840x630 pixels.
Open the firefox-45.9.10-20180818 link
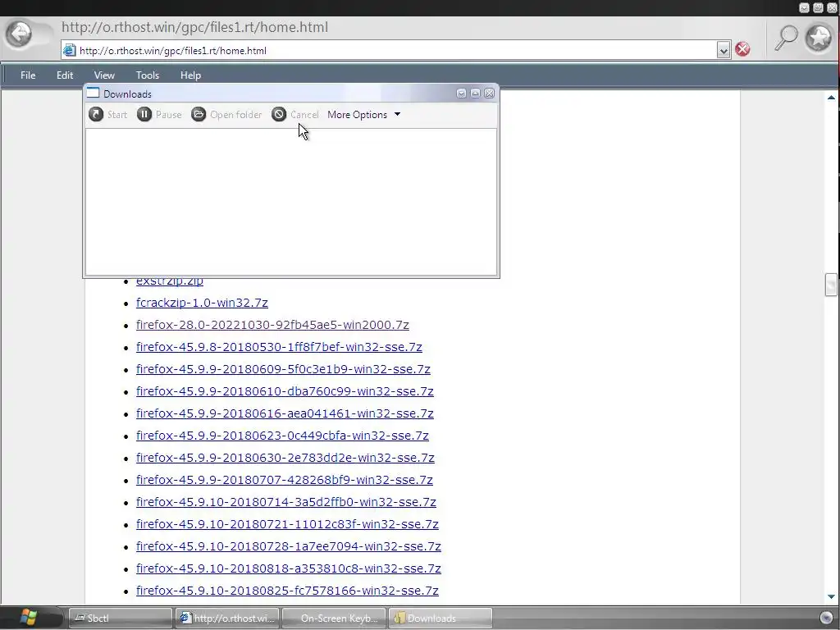[288, 568]
